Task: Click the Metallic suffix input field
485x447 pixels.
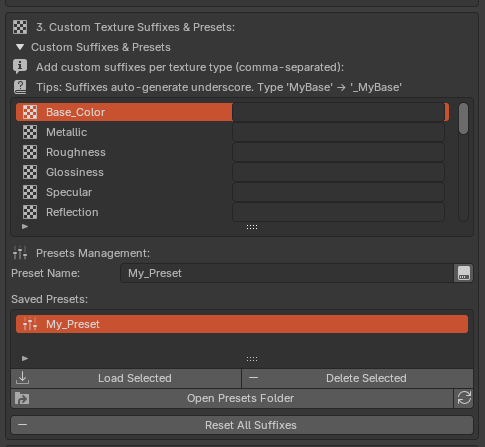Action: [338, 132]
